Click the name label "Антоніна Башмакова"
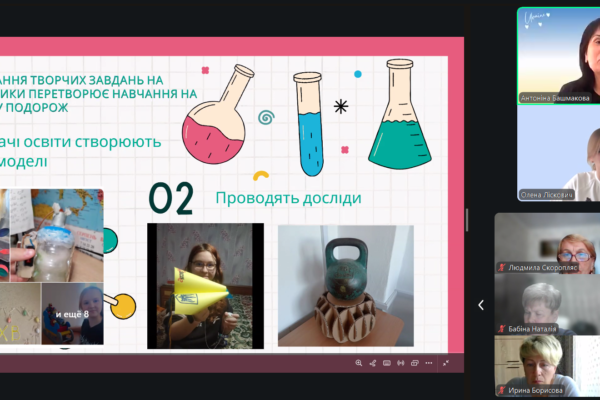The image size is (600, 400). click(x=555, y=98)
